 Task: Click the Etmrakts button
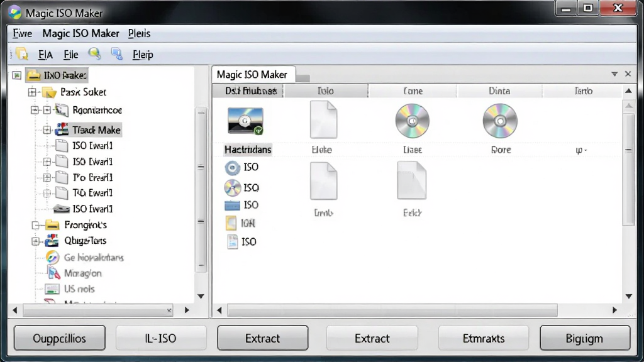pos(484,338)
